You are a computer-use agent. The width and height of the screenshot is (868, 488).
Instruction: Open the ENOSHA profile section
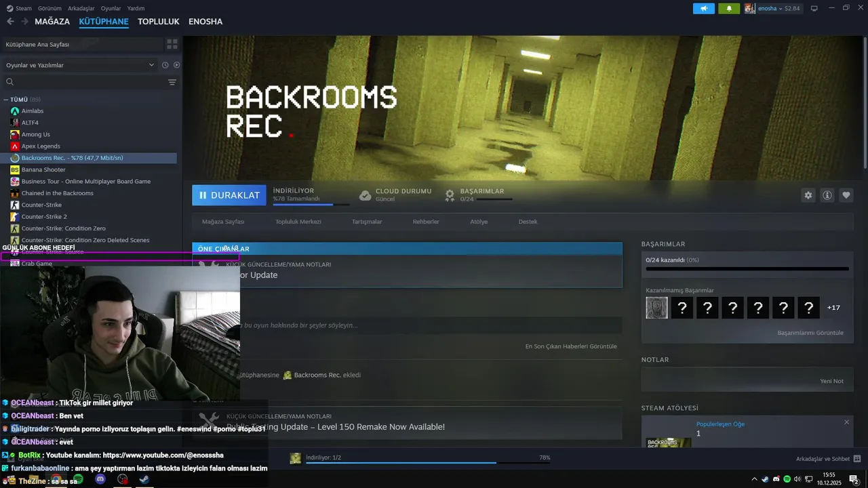[x=205, y=22]
